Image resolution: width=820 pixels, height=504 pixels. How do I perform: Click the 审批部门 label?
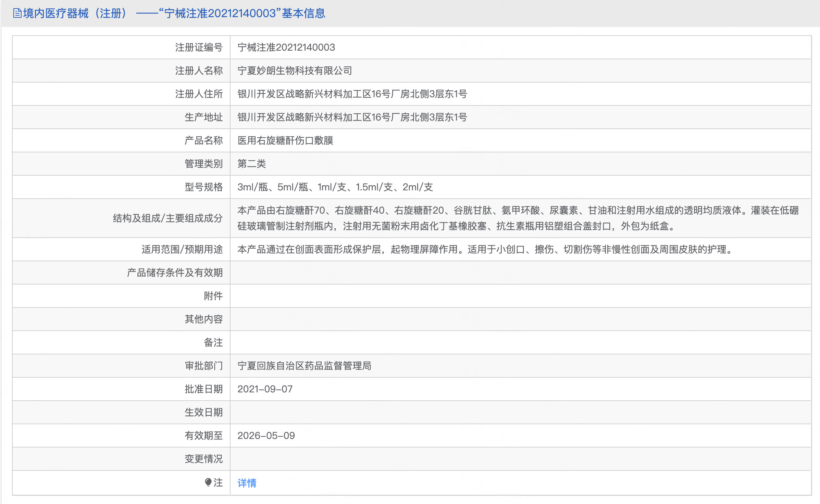[x=204, y=366]
